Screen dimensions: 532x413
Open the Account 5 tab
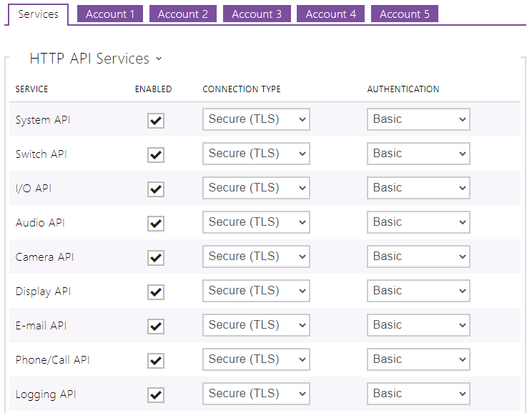pos(404,14)
